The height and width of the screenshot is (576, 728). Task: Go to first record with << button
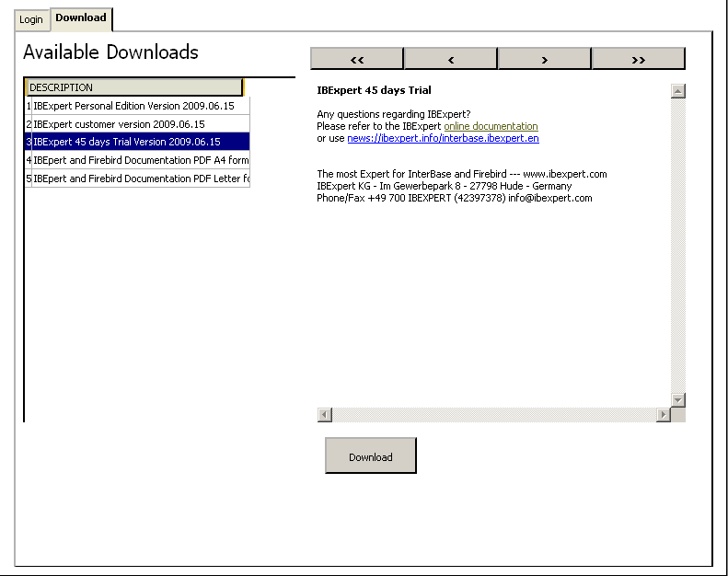(356, 59)
